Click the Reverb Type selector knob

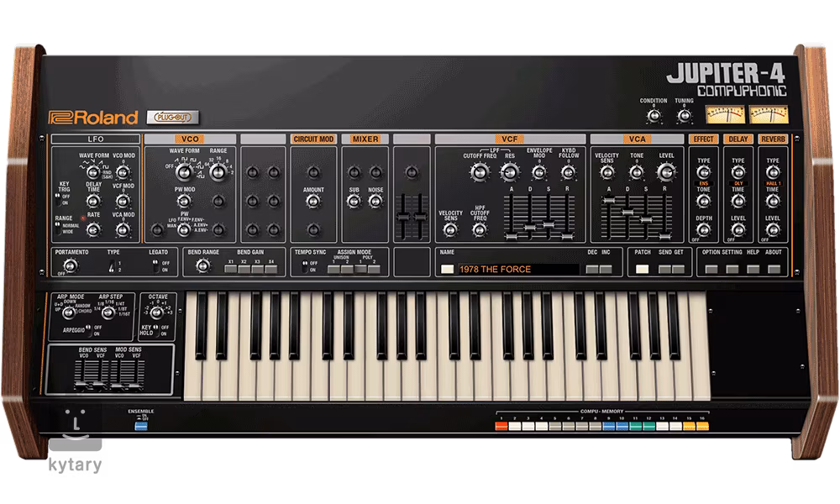click(773, 173)
